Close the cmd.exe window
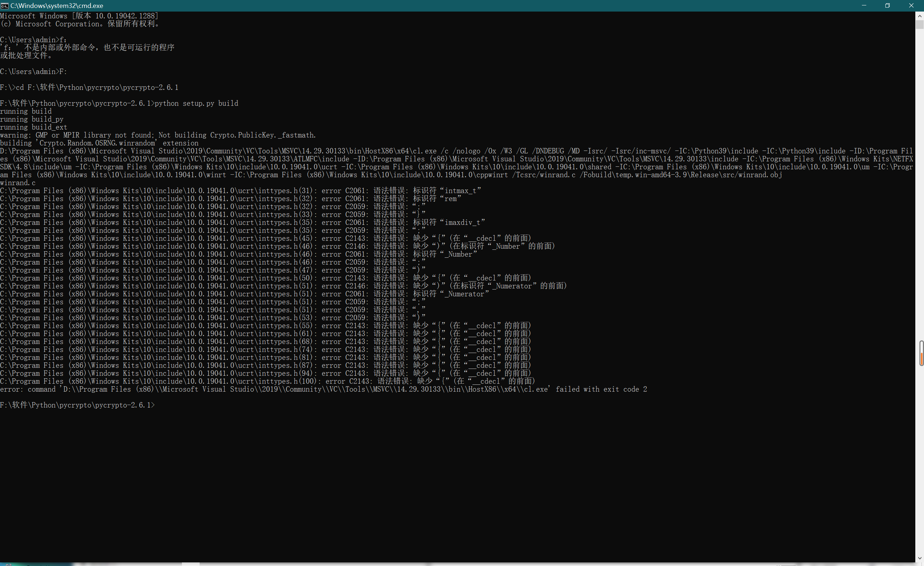 pos(911,6)
